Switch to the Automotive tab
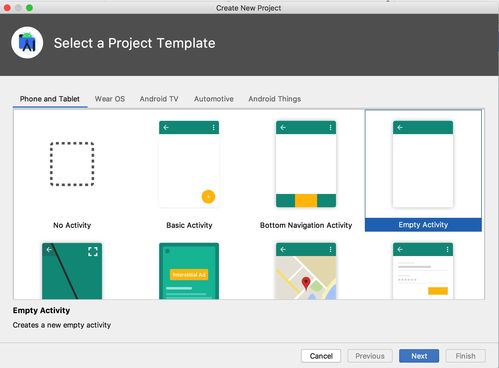Screen dimensions: 499x368 pyautogui.click(x=214, y=99)
